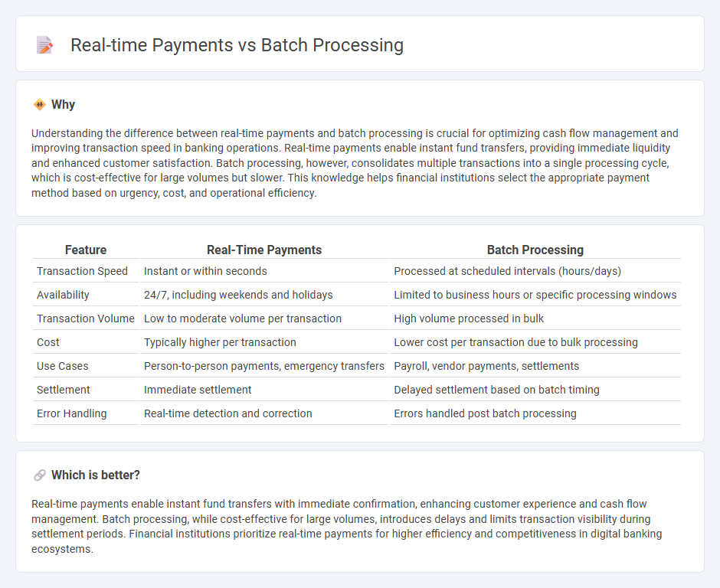720x588 pixels.
Task: Click the cell Real-time detection and correction
Action: point(264,413)
